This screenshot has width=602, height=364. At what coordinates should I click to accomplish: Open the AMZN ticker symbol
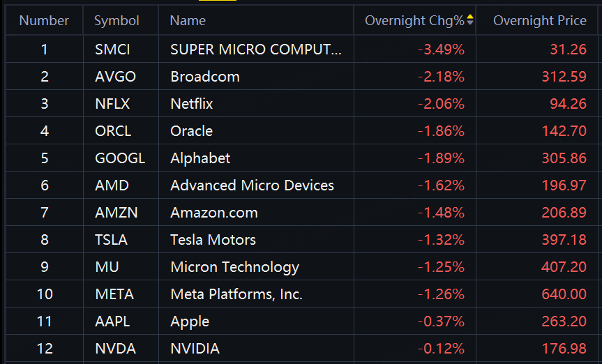click(x=116, y=213)
